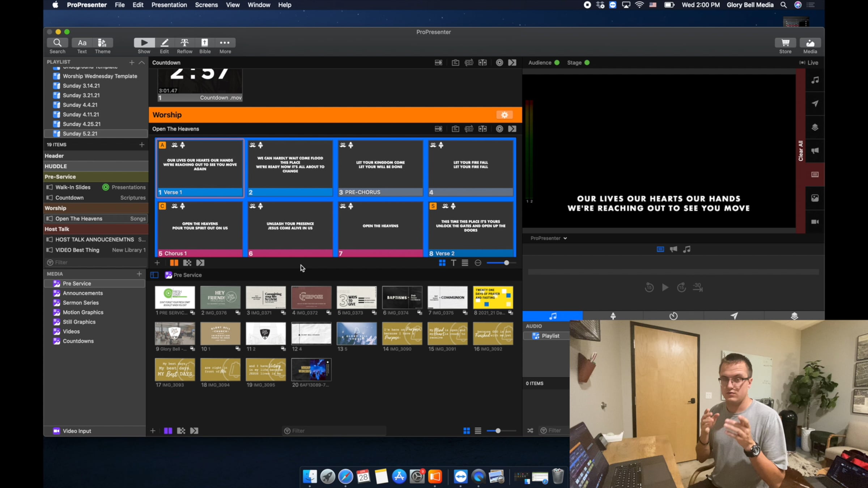Image resolution: width=868 pixels, height=488 pixels.
Task: Open the Presentation menu
Action: [x=169, y=5]
